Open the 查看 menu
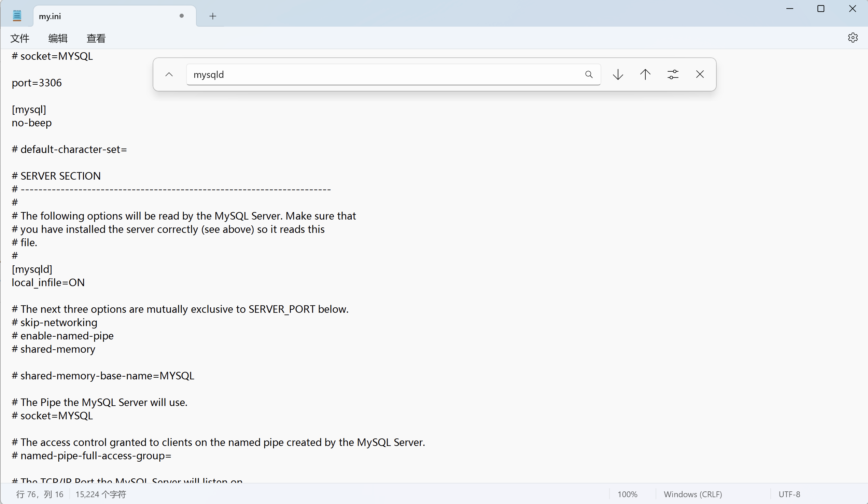 tap(96, 38)
